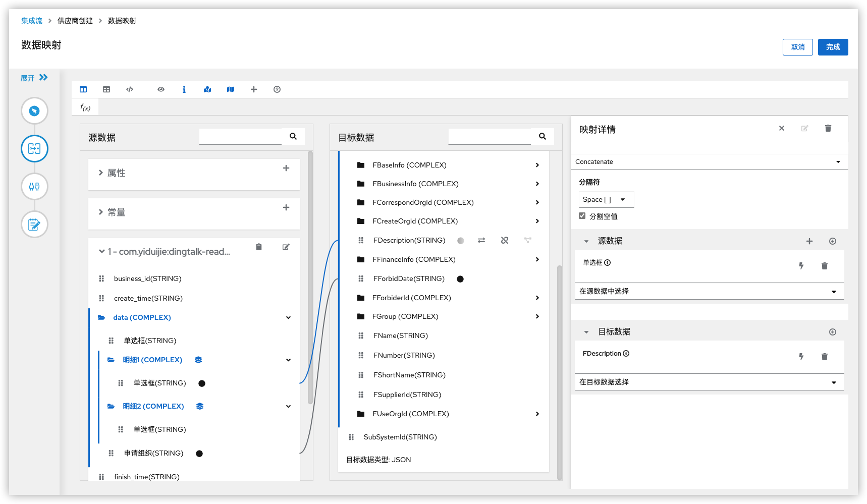
Task: Collapse 明细2 (COMPLEX) chevron
Action: (x=288, y=407)
